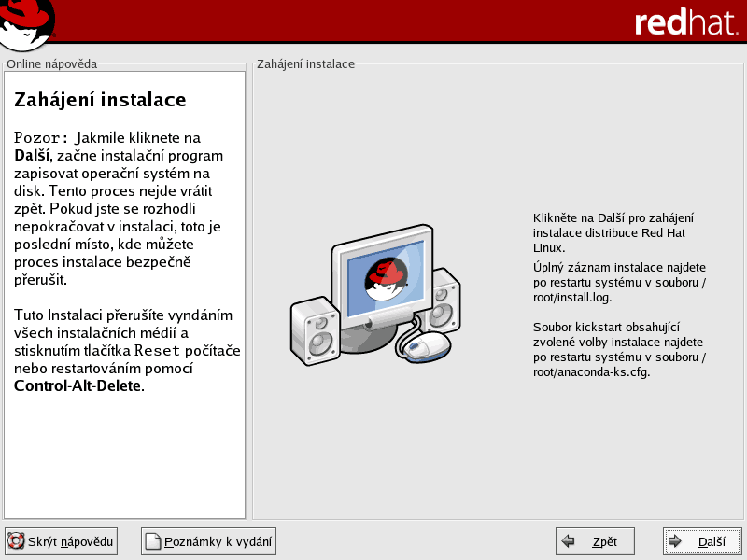Click bold 'Další' word in help text

click(x=32, y=156)
